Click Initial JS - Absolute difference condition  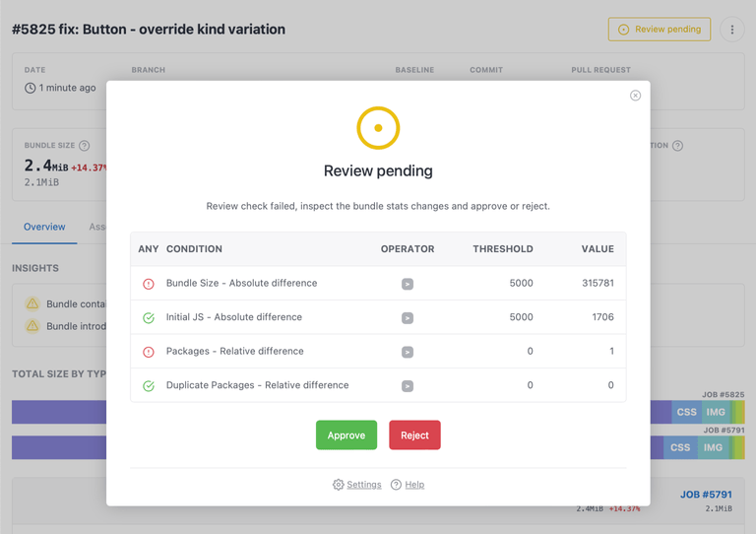(234, 317)
